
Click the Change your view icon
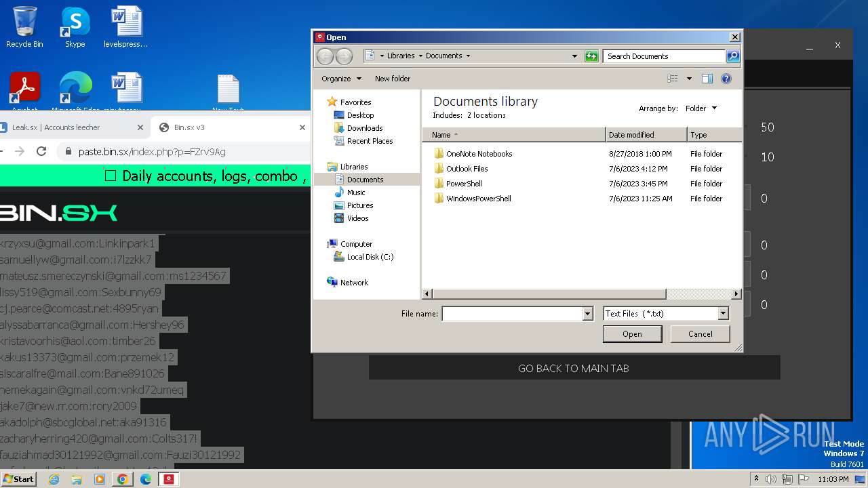click(x=673, y=79)
